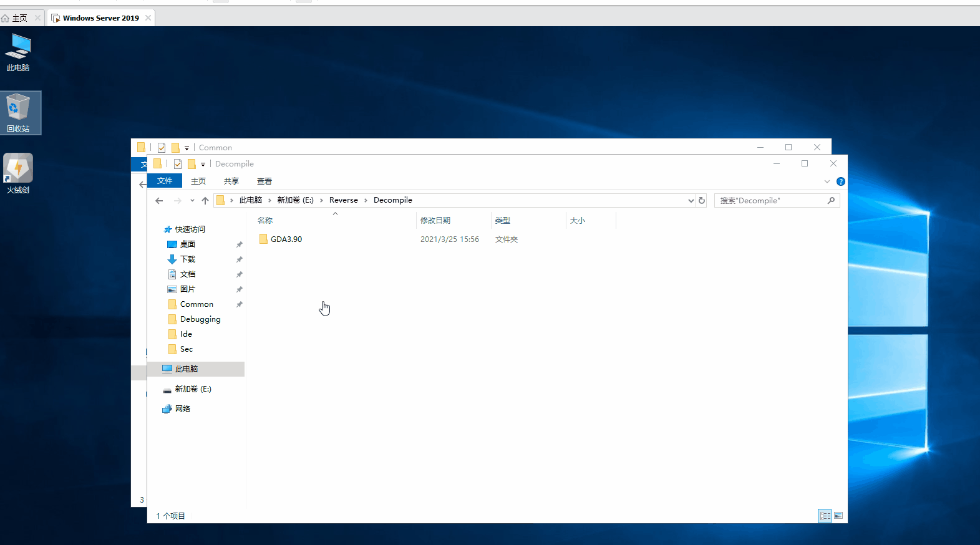Screen dimensions: 980x545
Task: Sort by the 类型 column header
Action: click(528, 221)
